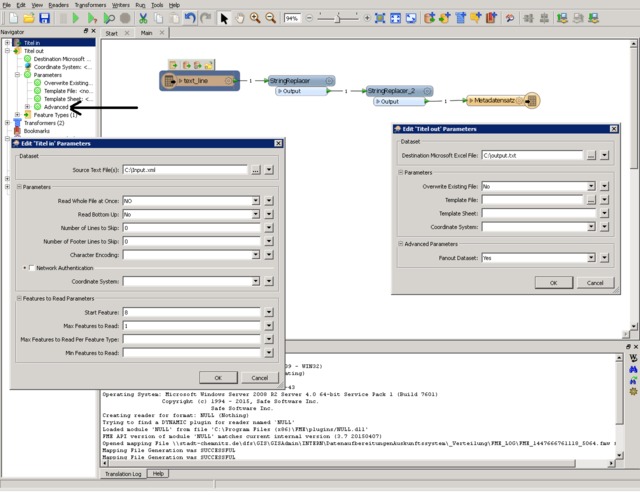Click the green Run translation icon

[75, 18]
